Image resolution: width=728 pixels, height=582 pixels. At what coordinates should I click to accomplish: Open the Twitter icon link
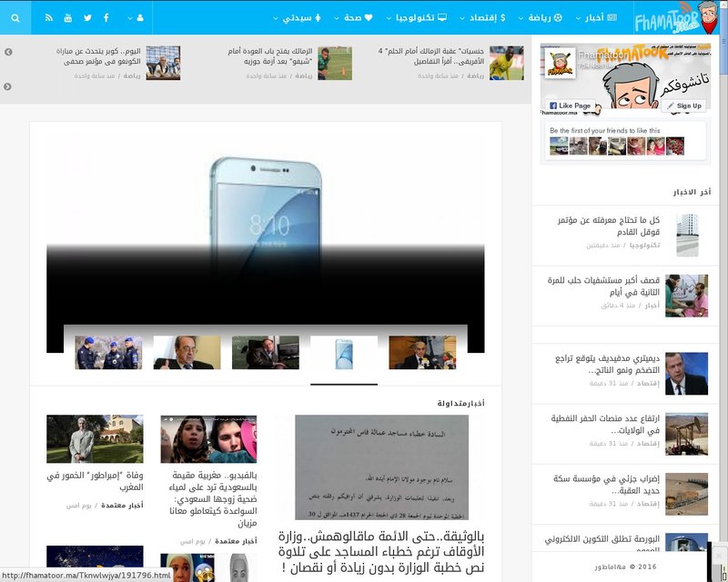(x=87, y=18)
